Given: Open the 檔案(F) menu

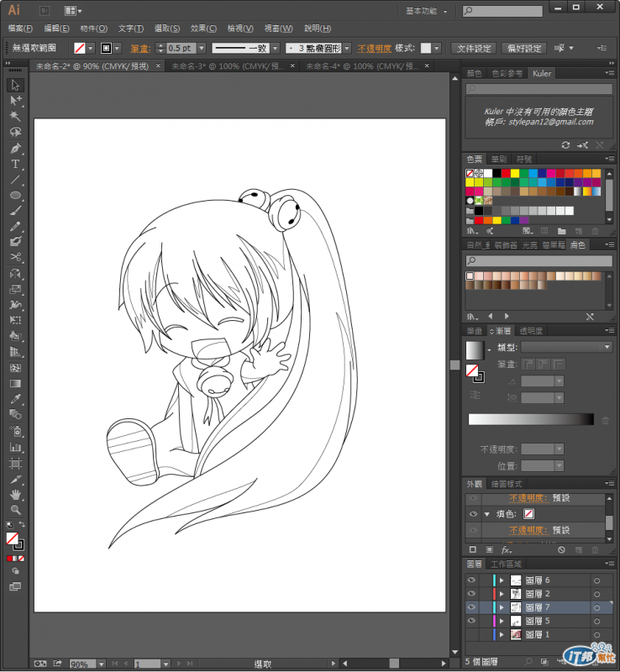Looking at the screenshot, I should [x=20, y=29].
